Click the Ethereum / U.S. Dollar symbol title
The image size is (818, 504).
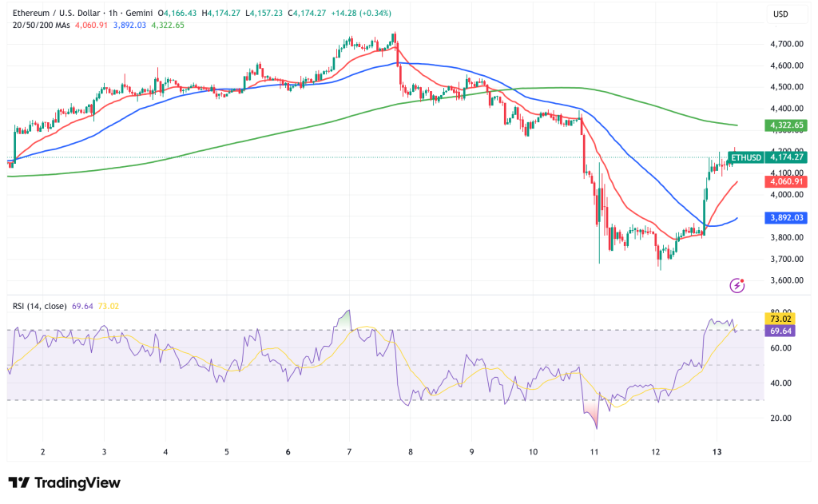point(55,14)
